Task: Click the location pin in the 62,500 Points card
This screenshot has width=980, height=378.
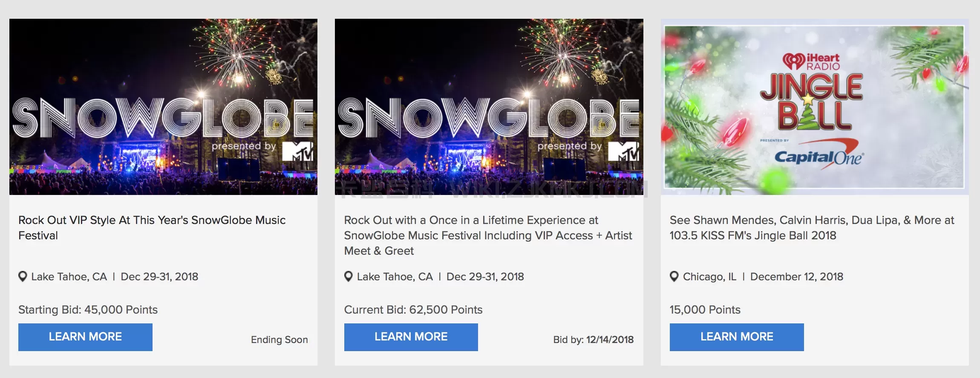Action: click(x=349, y=276)
